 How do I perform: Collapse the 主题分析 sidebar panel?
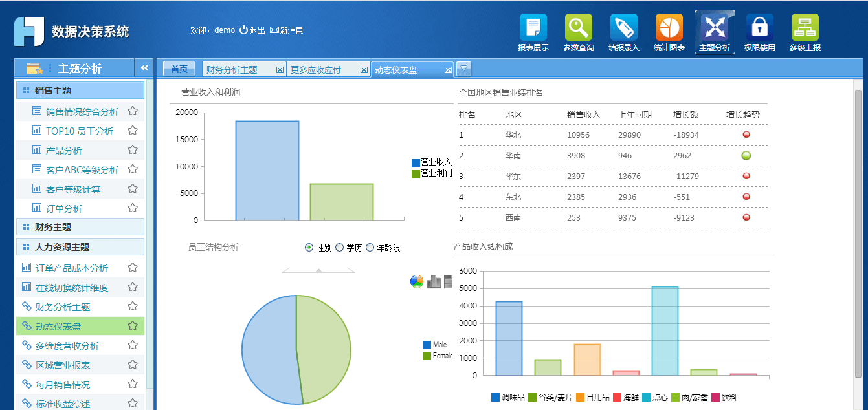144,68
